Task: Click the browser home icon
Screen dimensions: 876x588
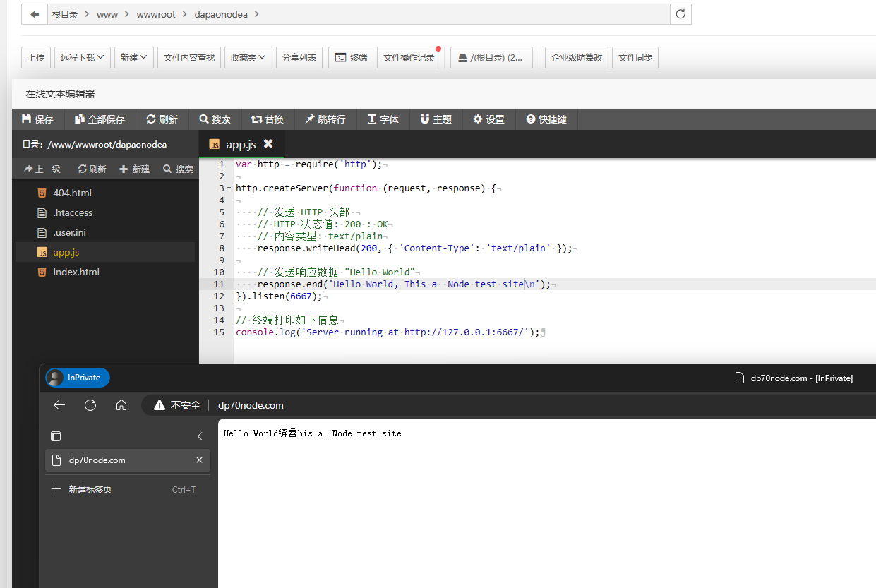Action: tap(121, 405)
